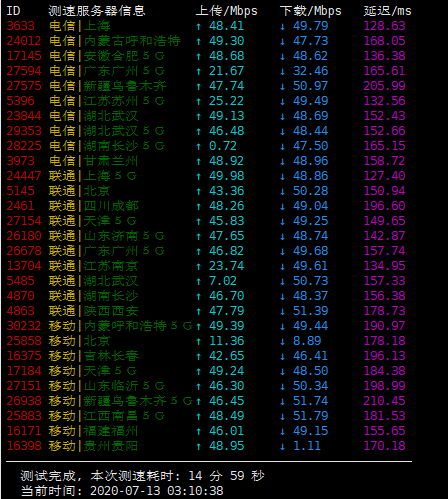Image resolution: width=448 pixels, height=499 pixels.
Task: Click the upload arrow next to 7.02
Action: tap(199, 281)
